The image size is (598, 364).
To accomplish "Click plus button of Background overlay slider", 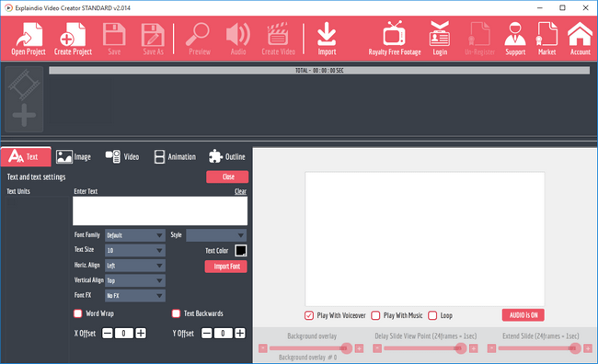I will coord(359,348).
